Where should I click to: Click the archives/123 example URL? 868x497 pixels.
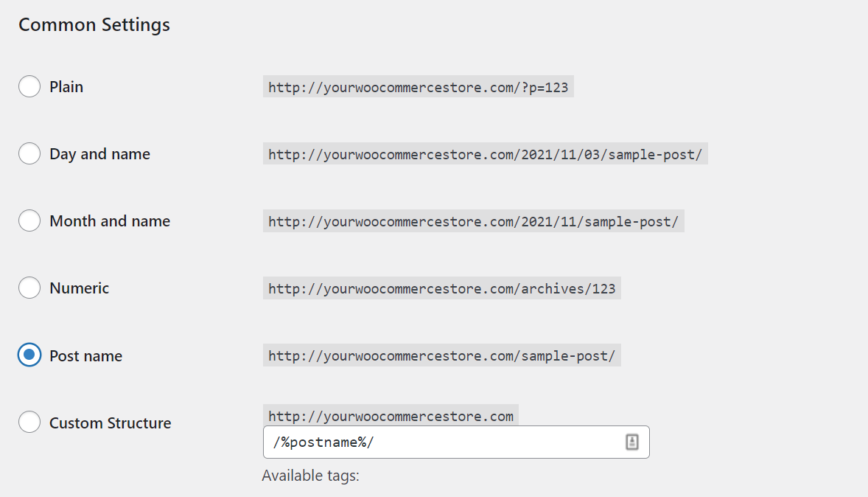pyautogui.click(x=441, y=289)
